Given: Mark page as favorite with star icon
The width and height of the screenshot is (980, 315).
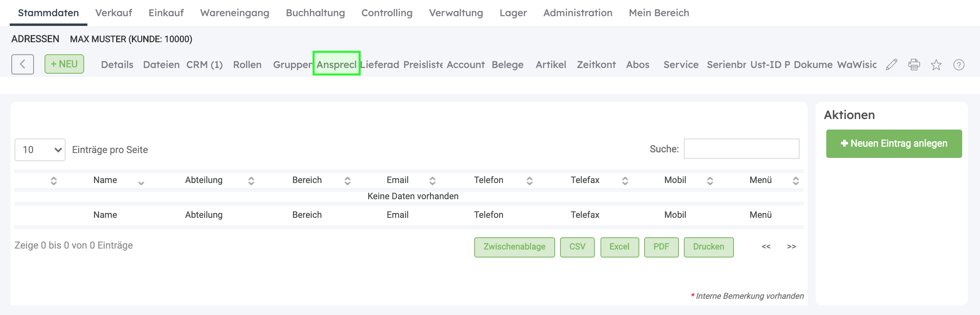Looking at the screenshot, I should click(x=936, y=65).
